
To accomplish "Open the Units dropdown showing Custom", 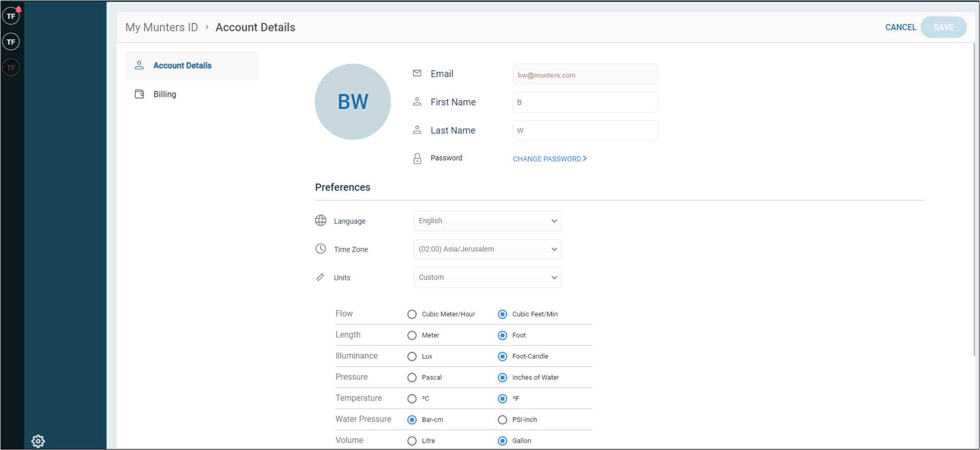I will tap(487, 278).
